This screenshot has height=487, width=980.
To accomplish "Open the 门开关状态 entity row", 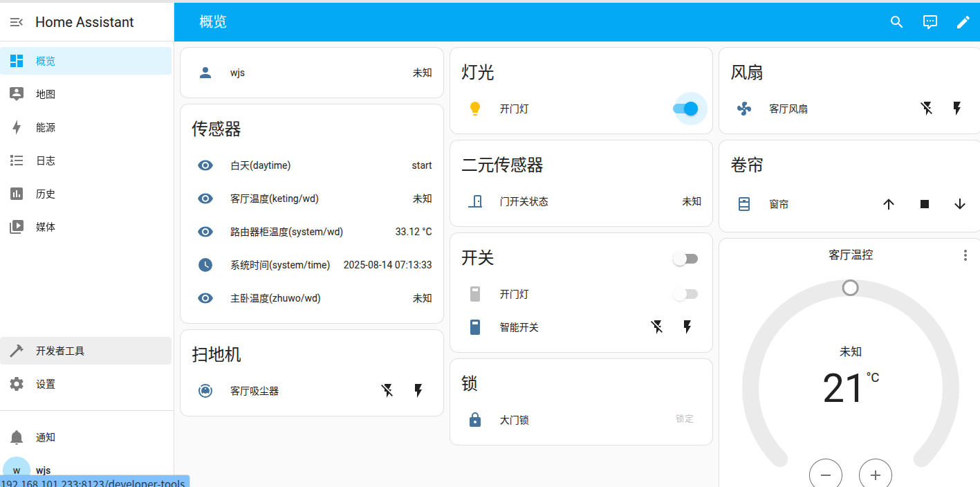I will (581, 201).
